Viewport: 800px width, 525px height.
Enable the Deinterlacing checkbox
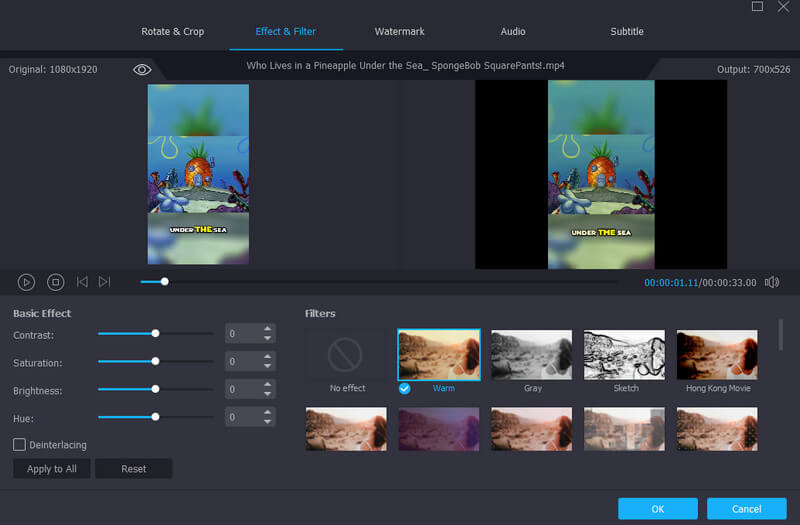point(20,444)
